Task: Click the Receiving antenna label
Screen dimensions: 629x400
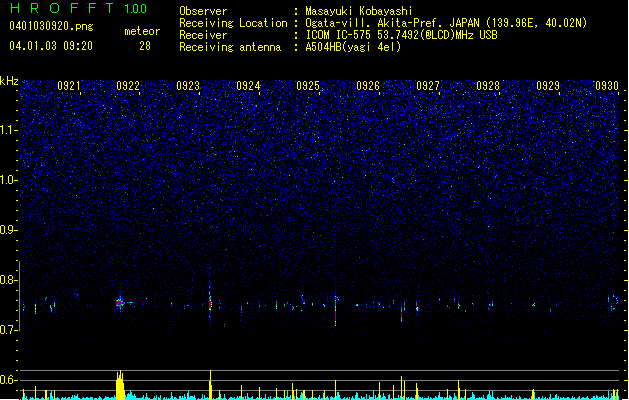Action: 230,47
